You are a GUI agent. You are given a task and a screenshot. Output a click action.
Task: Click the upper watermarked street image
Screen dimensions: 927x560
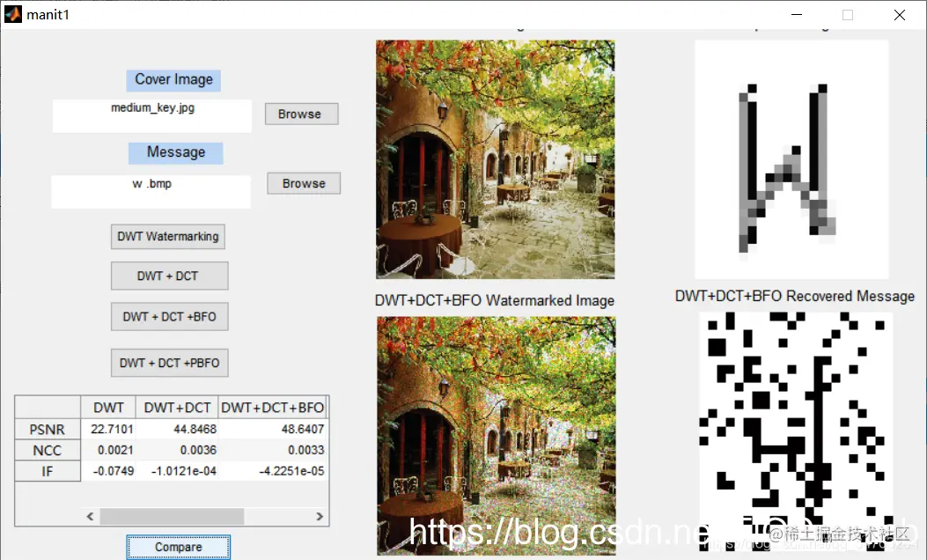click(496, 159)
